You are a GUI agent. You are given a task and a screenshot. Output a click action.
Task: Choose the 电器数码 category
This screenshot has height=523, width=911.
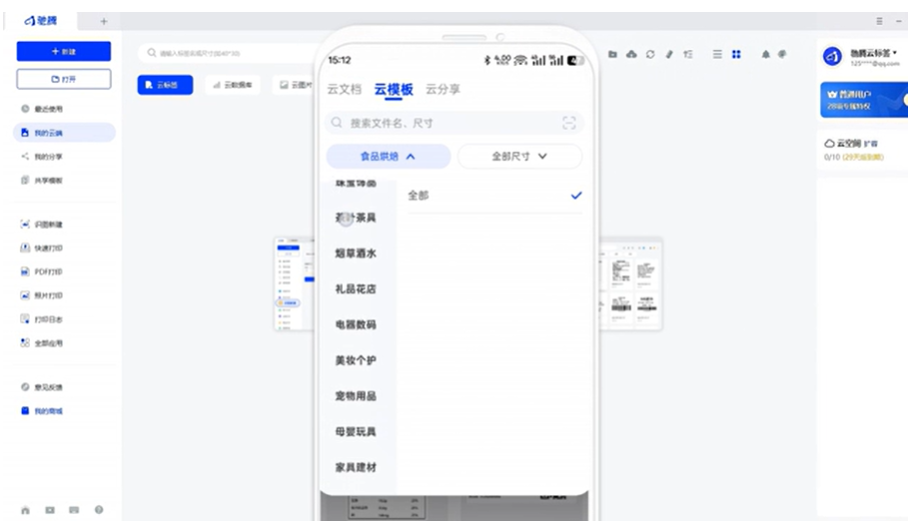click(356, 324)
